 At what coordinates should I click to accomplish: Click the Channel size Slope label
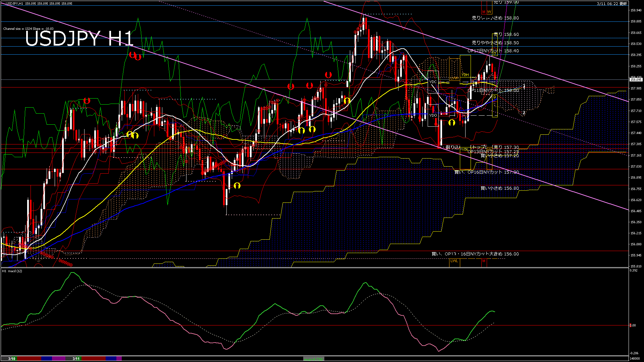click(x=28, y=29)
